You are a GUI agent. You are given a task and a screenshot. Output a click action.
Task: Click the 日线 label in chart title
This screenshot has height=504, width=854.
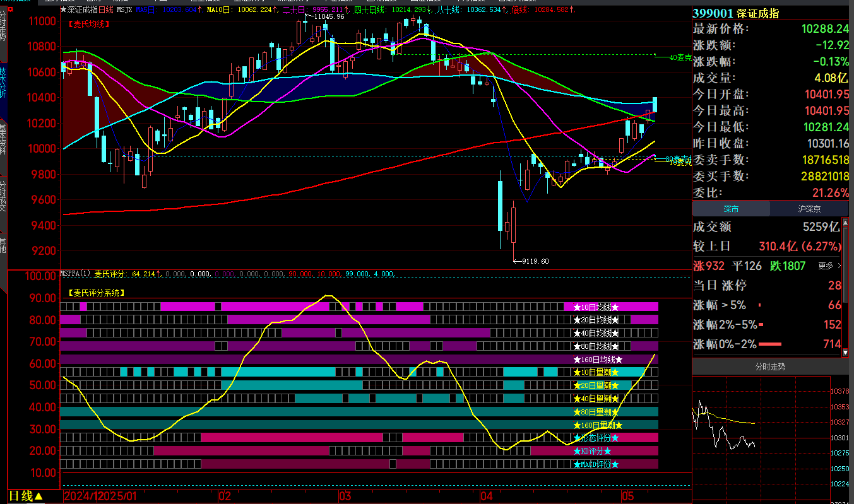(x=106, y=9)
